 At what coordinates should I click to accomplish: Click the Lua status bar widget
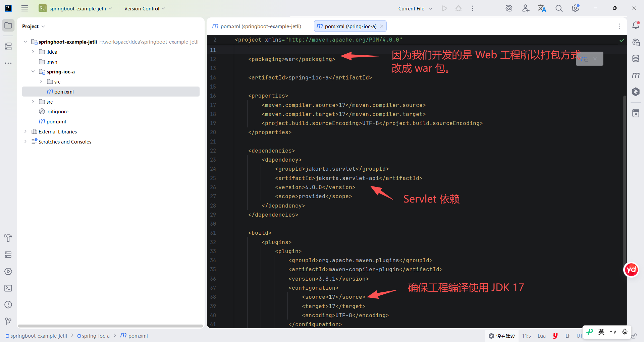(541, 336)
